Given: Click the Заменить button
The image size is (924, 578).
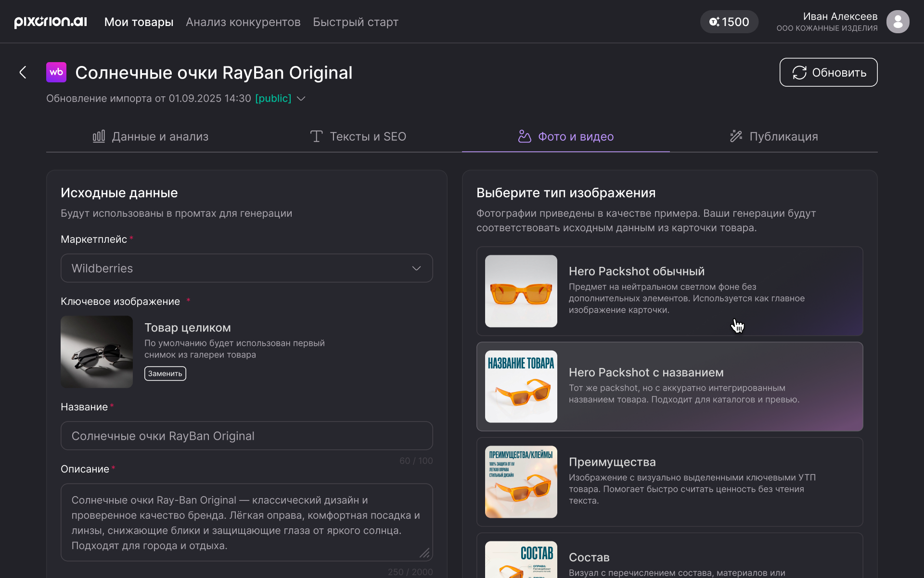Looking at the screenshot, I should [165, 373].
